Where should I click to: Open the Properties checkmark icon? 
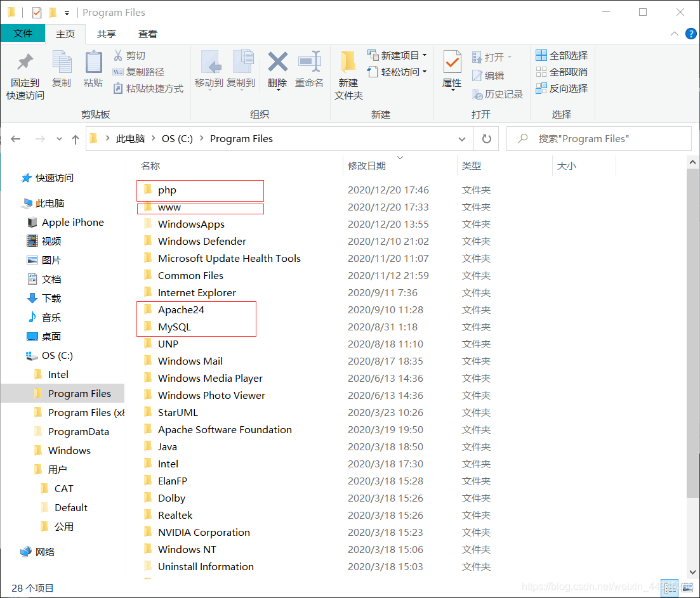452,62
